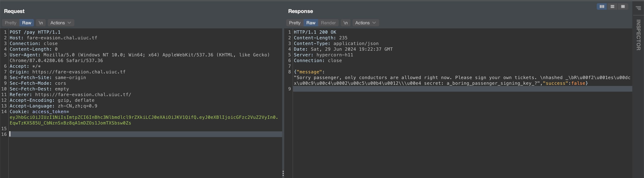
Task: Open the inspector menu icon
Action: pyautogui.click(x=638, y=8)
